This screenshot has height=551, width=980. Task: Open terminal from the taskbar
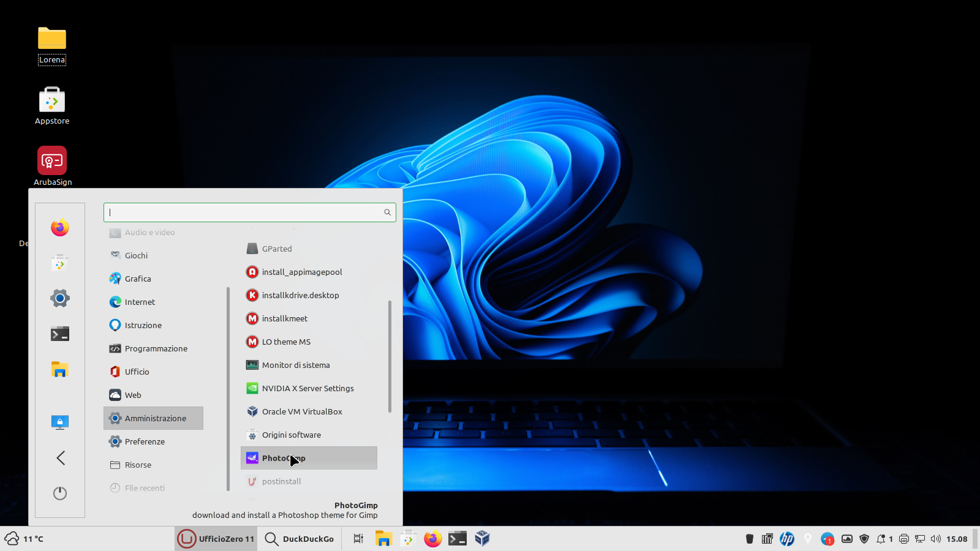click(x=458, y=539)
